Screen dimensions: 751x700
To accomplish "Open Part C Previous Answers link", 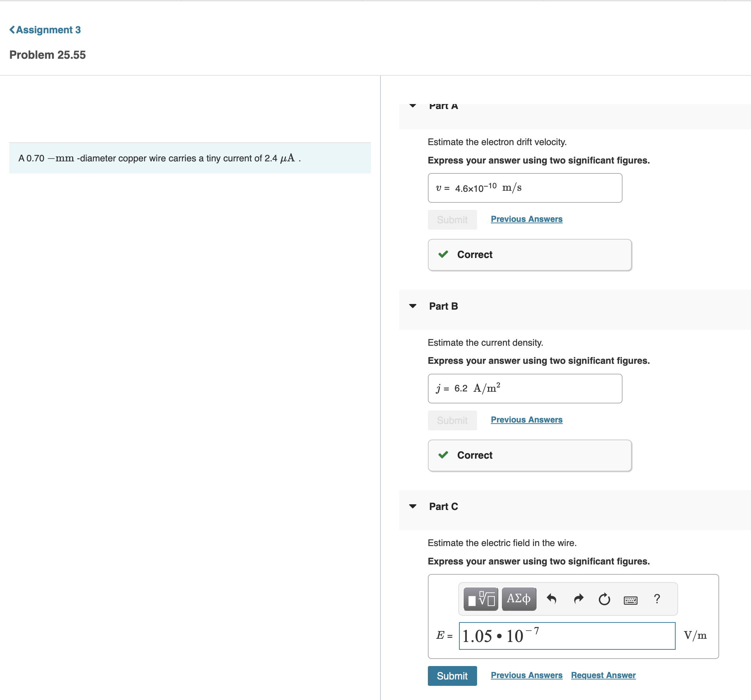I will tap(526, 675).
